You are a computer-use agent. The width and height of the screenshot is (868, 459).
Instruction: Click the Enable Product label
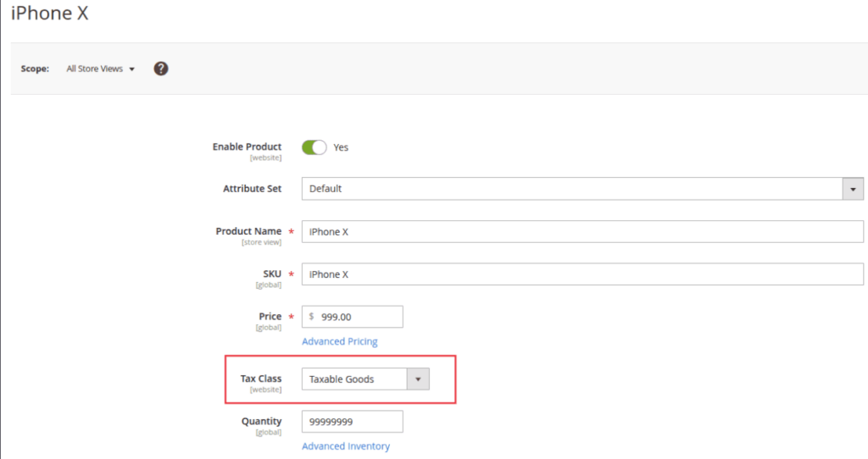pos(247,147)
